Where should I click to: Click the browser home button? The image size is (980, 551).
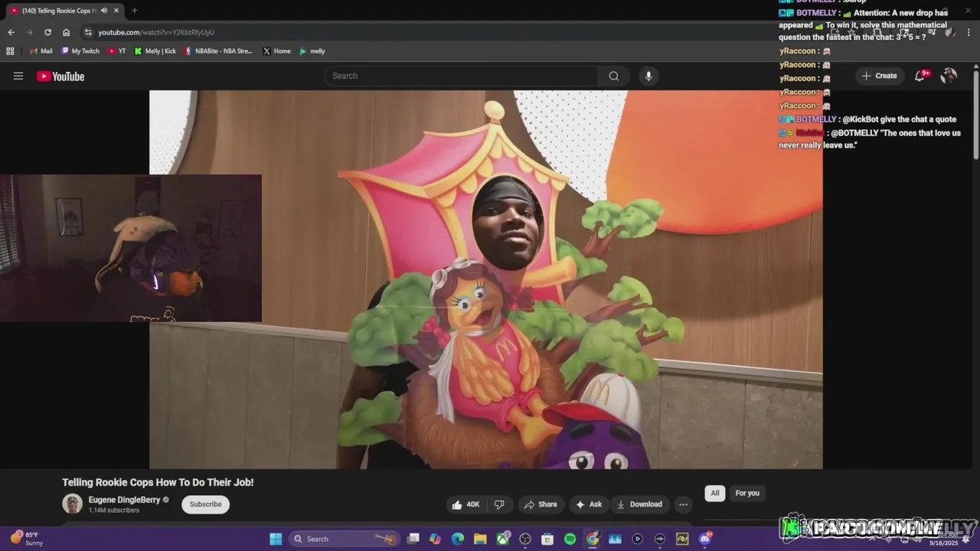tap(66, 32)
